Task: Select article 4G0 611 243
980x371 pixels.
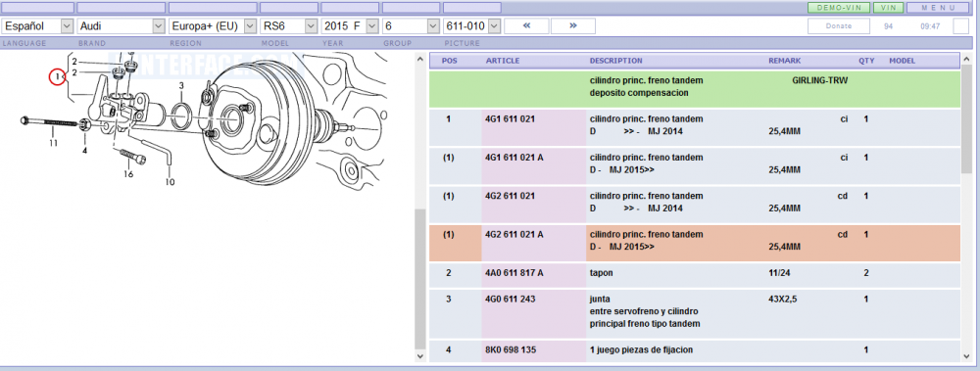Action: point(510,300)
